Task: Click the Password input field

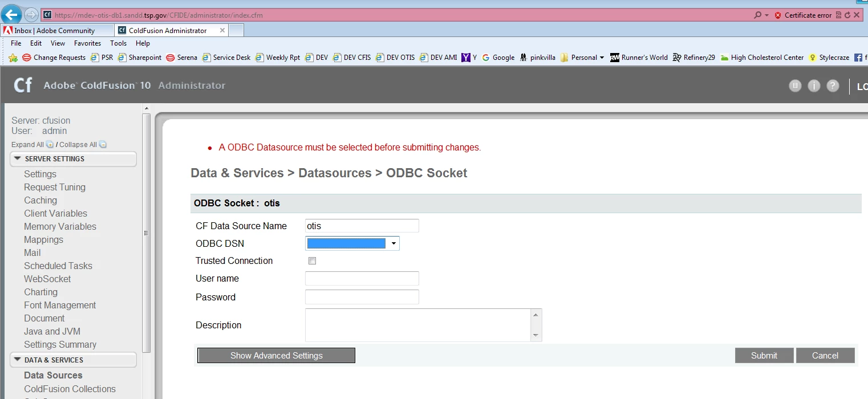Action: coord(362,297)
